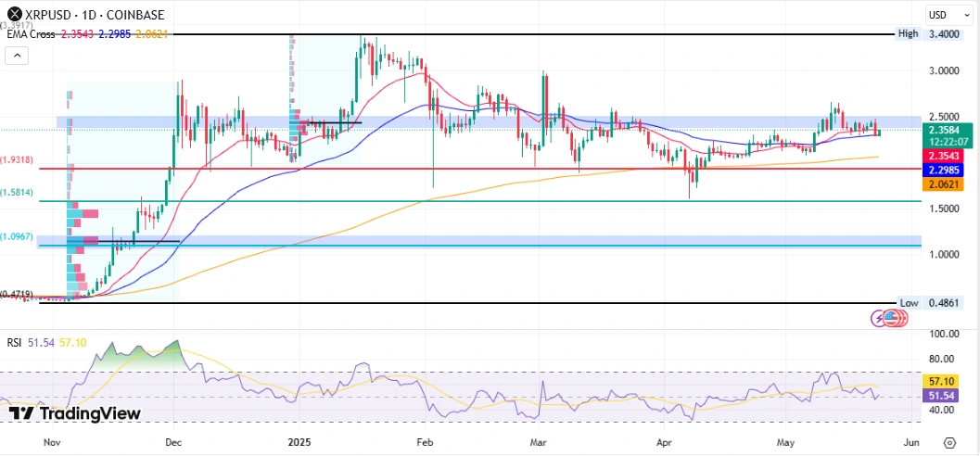980x456 pixels.
Task: Click the Jun label on time axis
Action: tap(910, 442)
